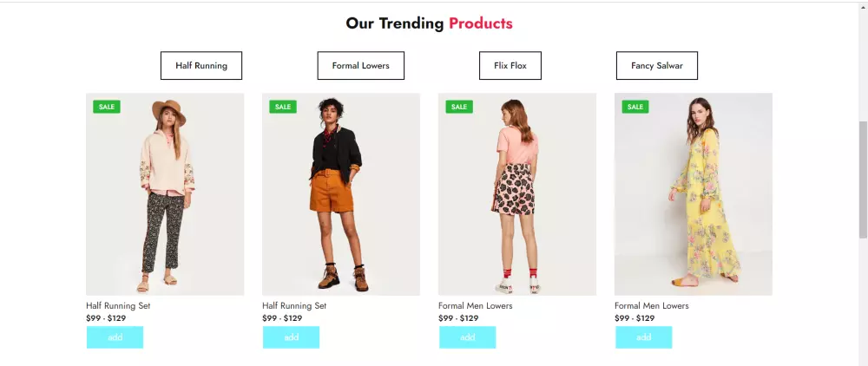Image resolution: width=868 pixels, height=366 pixels.
Task: Open the Flix Flox category tab
Action: (510, 66)
